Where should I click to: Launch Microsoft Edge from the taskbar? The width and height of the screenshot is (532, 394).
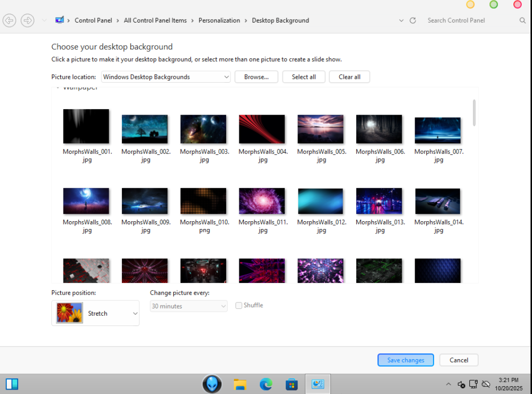pos(266,384)
